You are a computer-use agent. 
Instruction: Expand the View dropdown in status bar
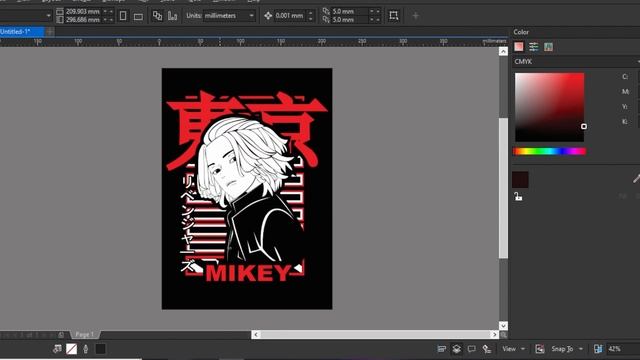coord(523,349)
